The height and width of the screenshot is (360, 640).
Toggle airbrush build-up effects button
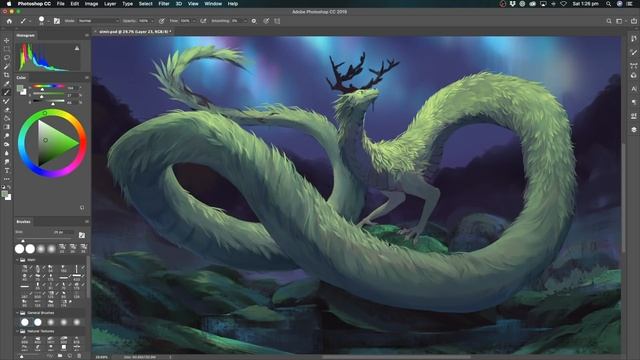[x=203, y=21]
